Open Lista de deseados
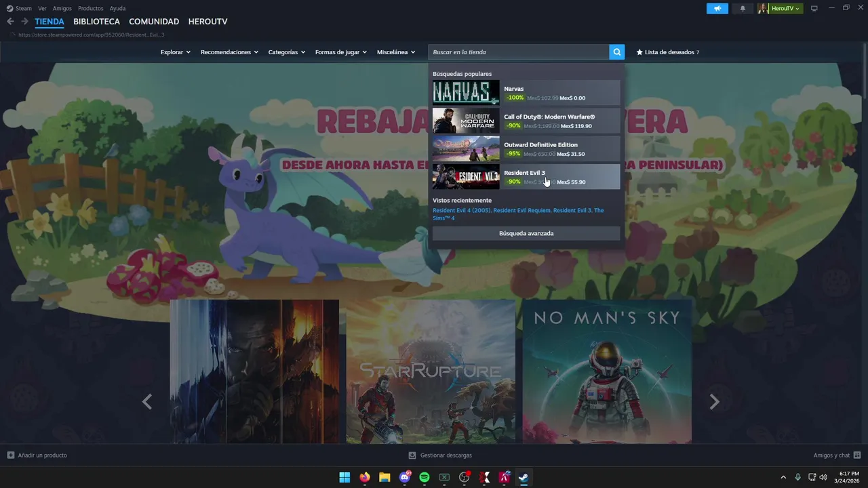The width and height of the screenshot is (868, 488). tap(667, 52)
